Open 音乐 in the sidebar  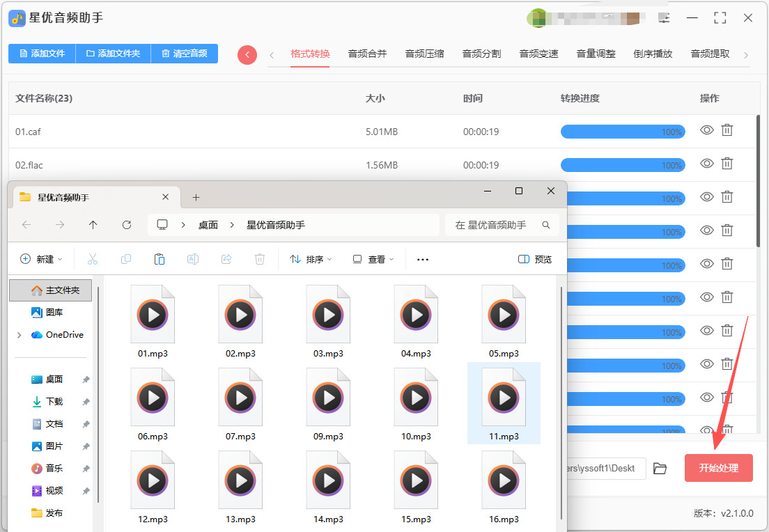tap(47, 468)
